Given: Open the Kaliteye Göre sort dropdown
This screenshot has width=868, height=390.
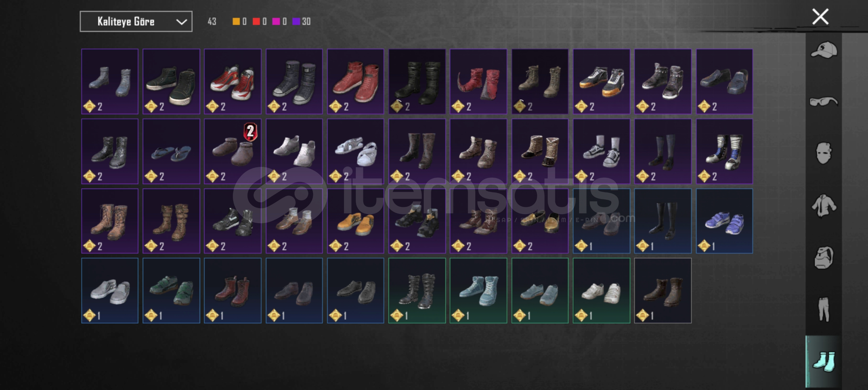Looking at the screenshot, I should 136,22.
